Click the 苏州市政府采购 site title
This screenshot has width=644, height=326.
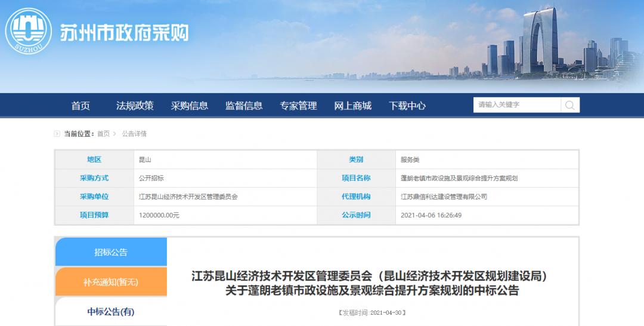(x=125, y=33)
